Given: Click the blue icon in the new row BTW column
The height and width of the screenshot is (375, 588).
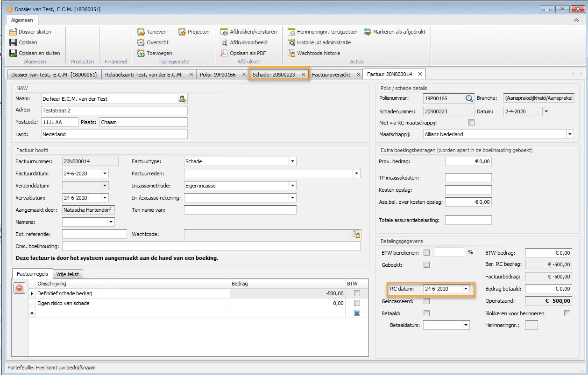Looking at the screenshot, I should point(357,313).
